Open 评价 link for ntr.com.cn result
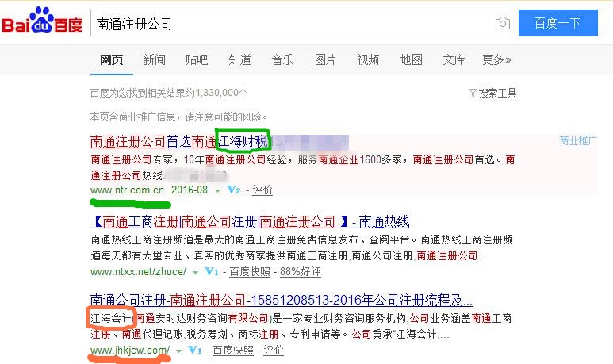 pyautogui.click(x=262, y=190)
